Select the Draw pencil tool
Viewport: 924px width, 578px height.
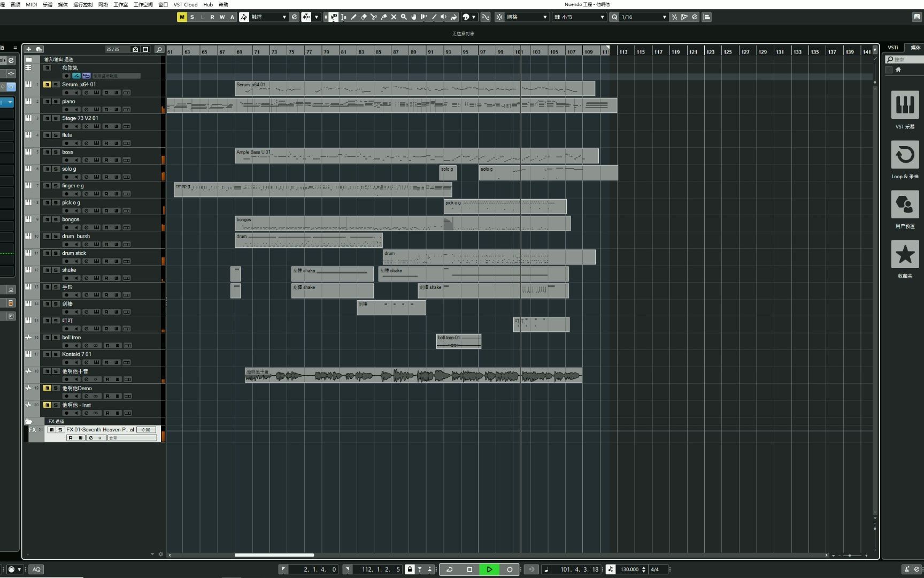[353, 17]
